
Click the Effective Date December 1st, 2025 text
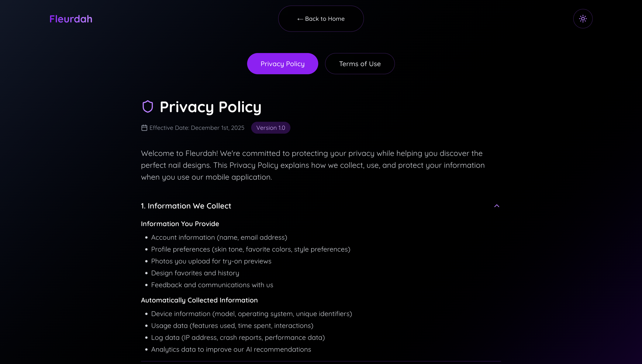click(x=197, y=128)
